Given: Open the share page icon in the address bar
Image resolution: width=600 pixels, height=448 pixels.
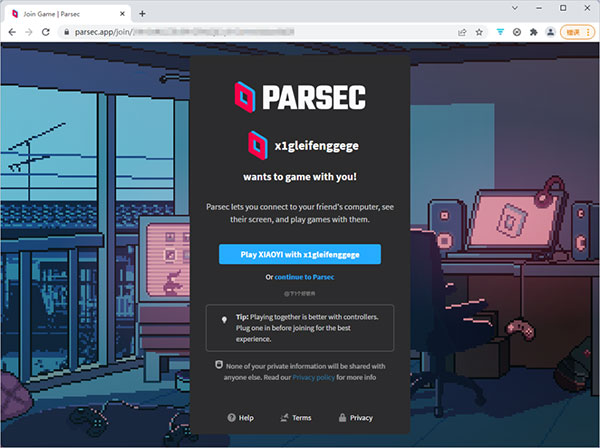Looking at the screenshot, I should click(462, 33).
